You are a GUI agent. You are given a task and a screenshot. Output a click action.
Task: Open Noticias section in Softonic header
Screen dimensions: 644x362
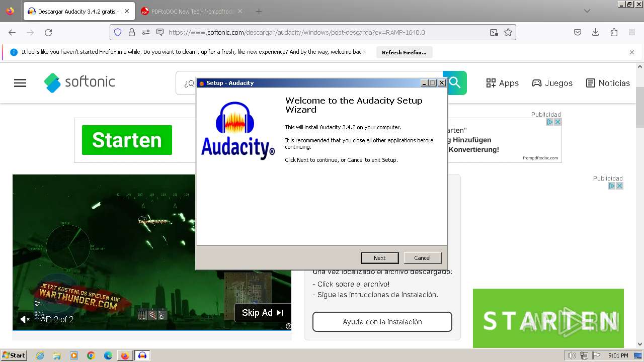(608, 83)
